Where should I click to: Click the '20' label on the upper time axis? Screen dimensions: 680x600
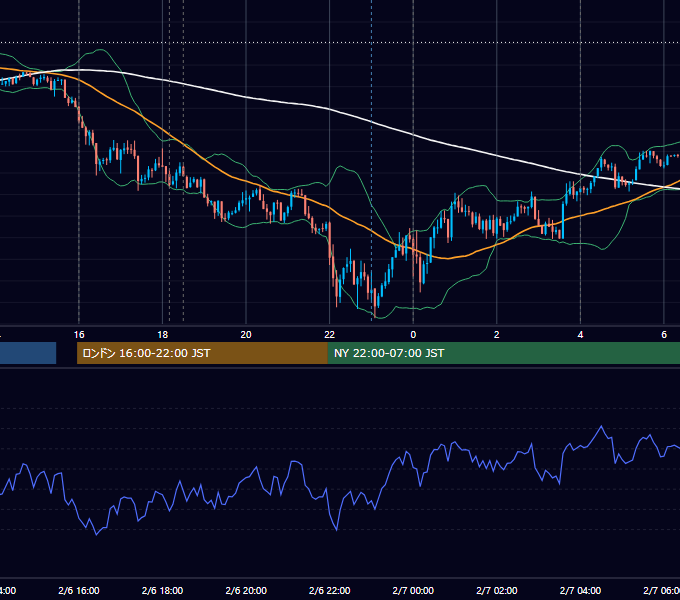coord(246,335)
